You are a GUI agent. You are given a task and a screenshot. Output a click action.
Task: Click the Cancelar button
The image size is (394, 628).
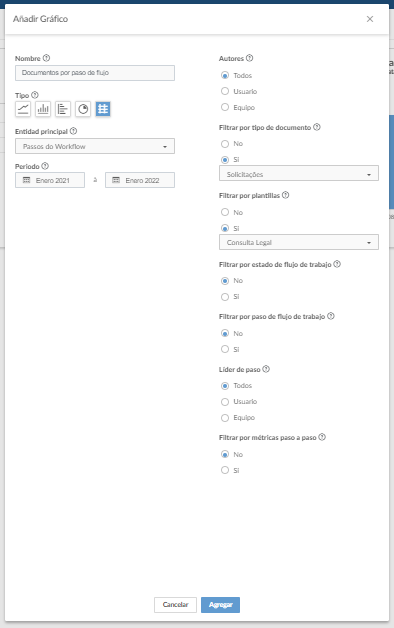(175, 605)
